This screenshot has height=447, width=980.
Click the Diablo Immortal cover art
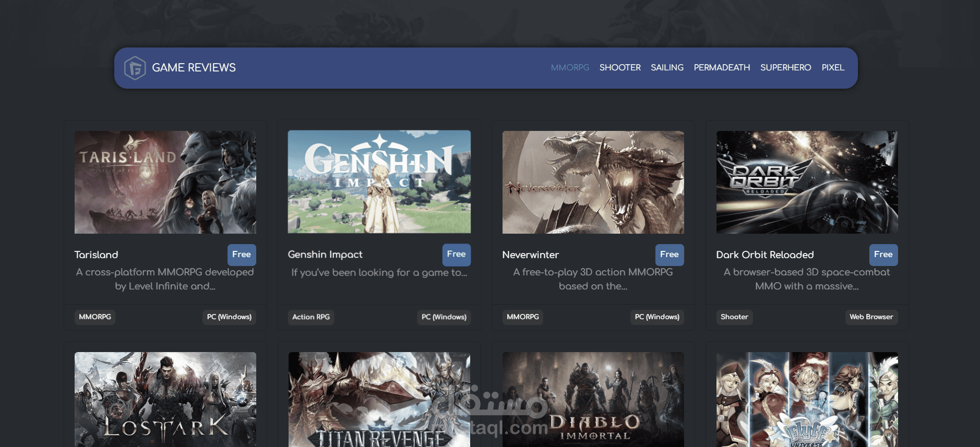593,400
